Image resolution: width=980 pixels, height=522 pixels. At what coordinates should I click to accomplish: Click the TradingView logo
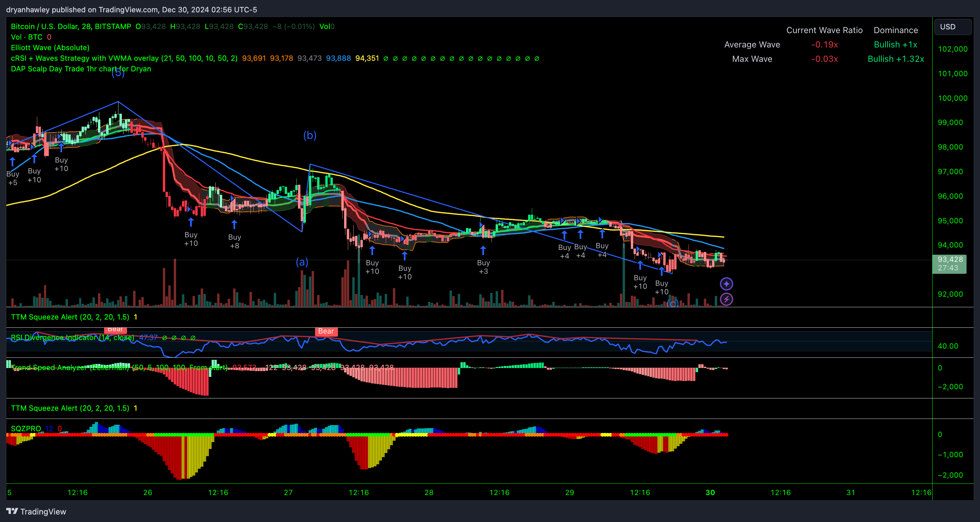click(x=36, y=511)
